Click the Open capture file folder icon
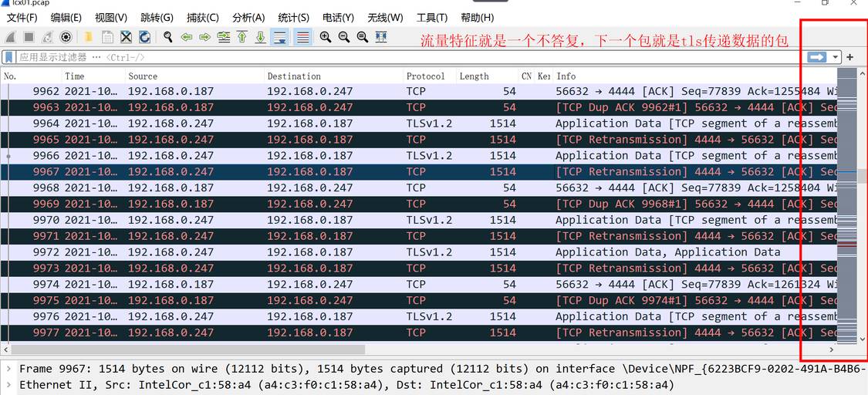 [89, 38]
